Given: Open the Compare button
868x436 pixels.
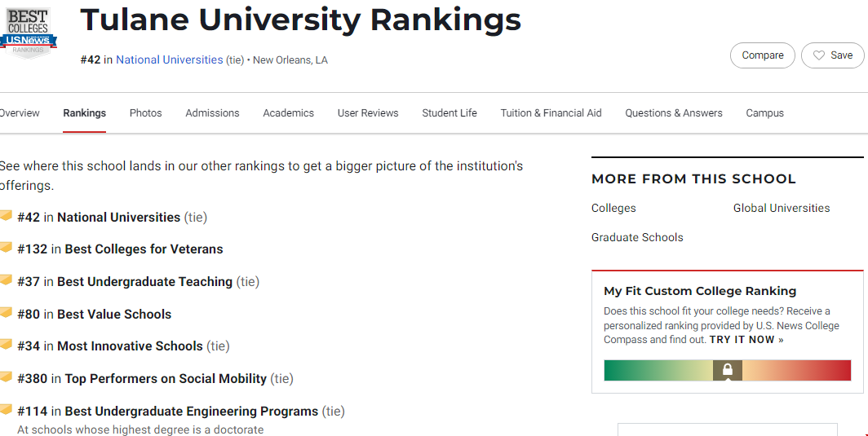Looking at the screenshot, I should 762,55.
